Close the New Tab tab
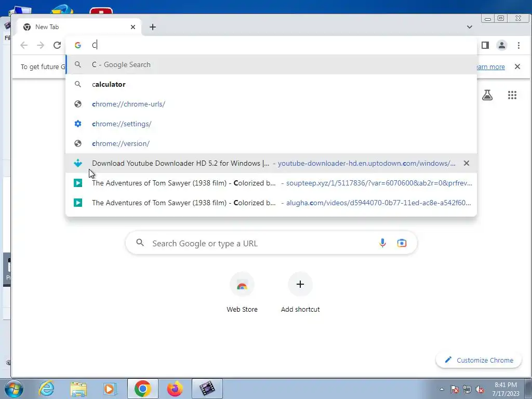 (x=133, y=27)
